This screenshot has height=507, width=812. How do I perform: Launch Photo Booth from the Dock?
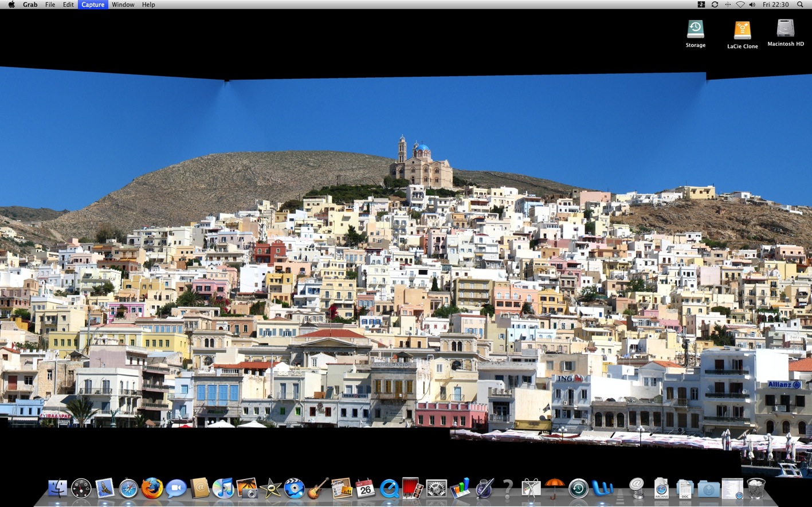(x=412, y=489)
